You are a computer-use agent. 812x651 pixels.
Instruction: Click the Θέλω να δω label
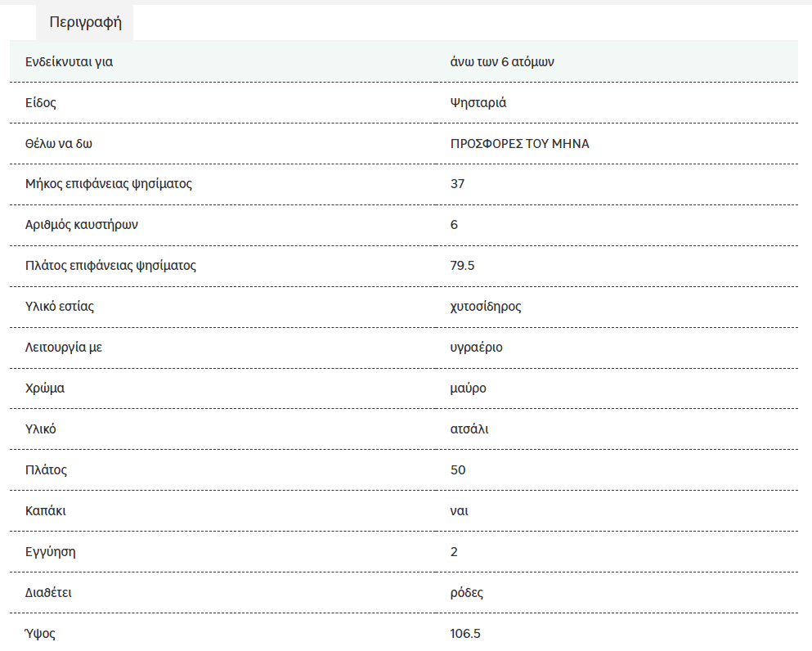pyautogui.click(x=59, y=143)
